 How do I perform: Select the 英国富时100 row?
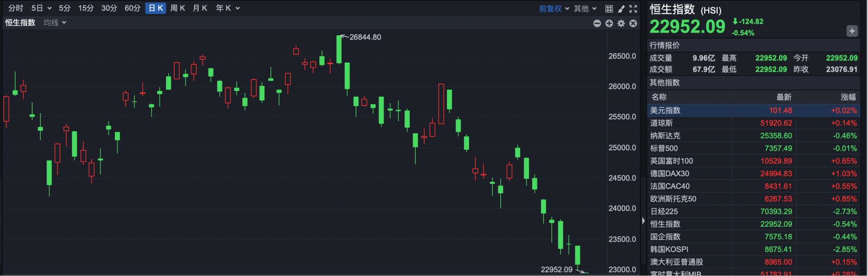click(754, 161)
